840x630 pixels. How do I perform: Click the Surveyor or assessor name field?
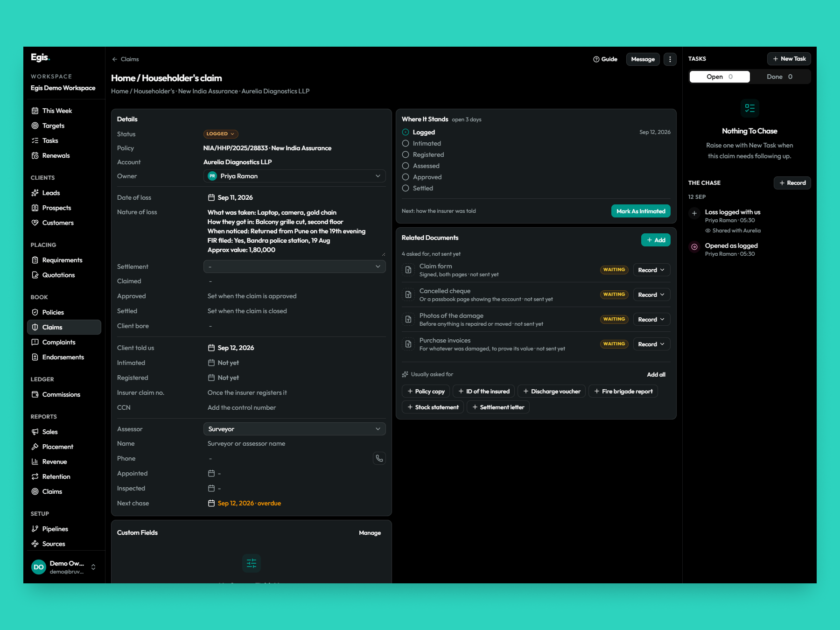tap(294, 443)
